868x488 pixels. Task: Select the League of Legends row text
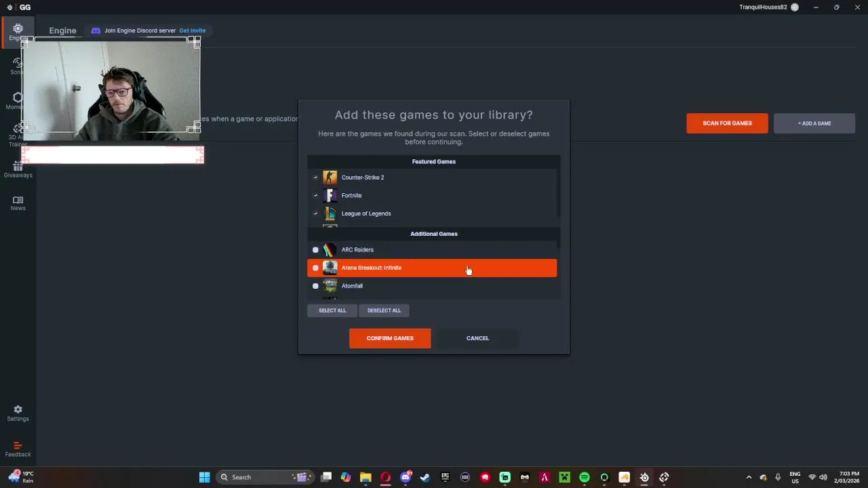coord(366,213)
